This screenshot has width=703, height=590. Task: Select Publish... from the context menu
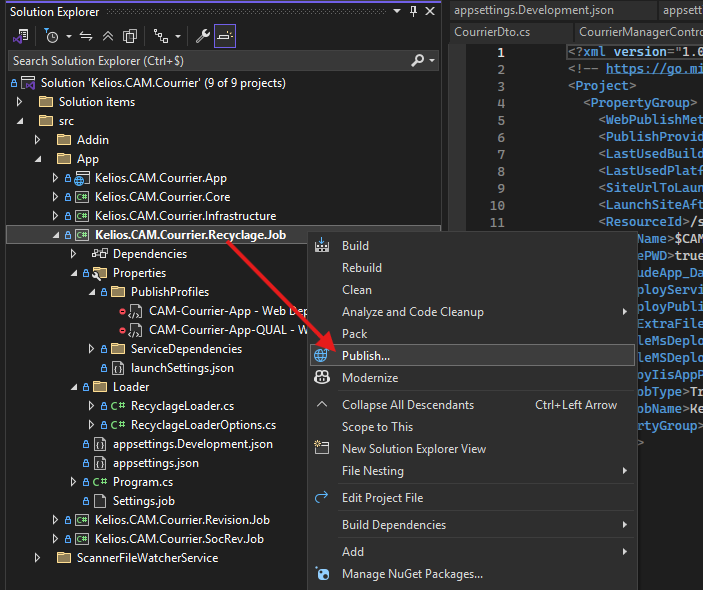[x=366, y=356]
